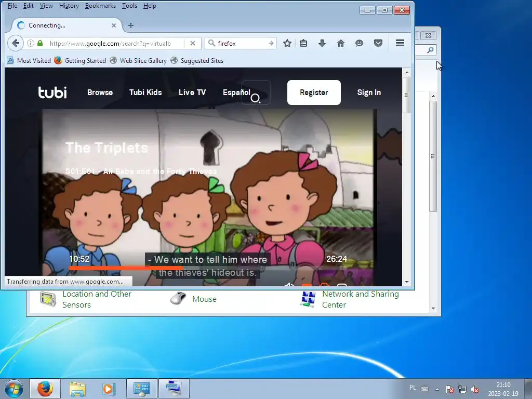
Task: Open a new tab with plus button
Action: [131, 25]
